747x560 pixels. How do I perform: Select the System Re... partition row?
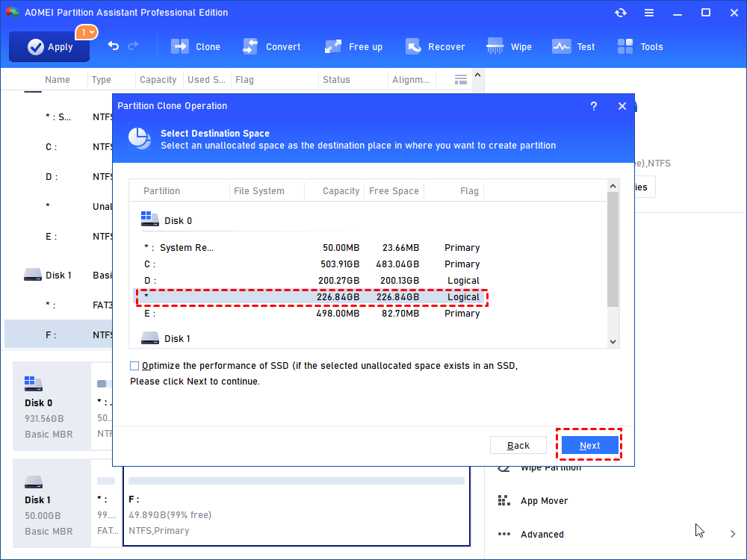tap(311, 248)
